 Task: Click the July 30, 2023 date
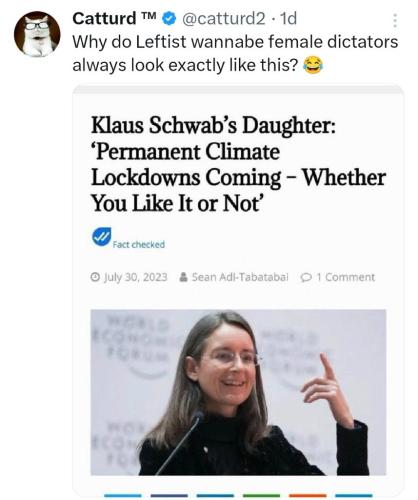[135, 277]
